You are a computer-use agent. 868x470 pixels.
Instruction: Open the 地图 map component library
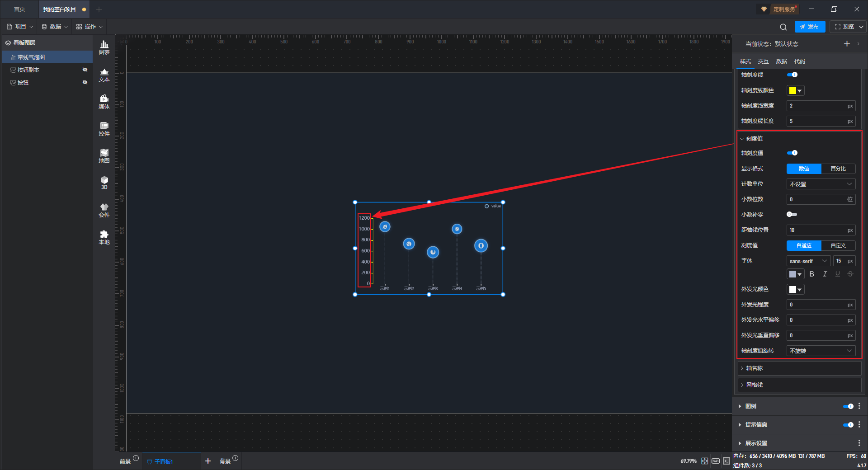point(104,156)
